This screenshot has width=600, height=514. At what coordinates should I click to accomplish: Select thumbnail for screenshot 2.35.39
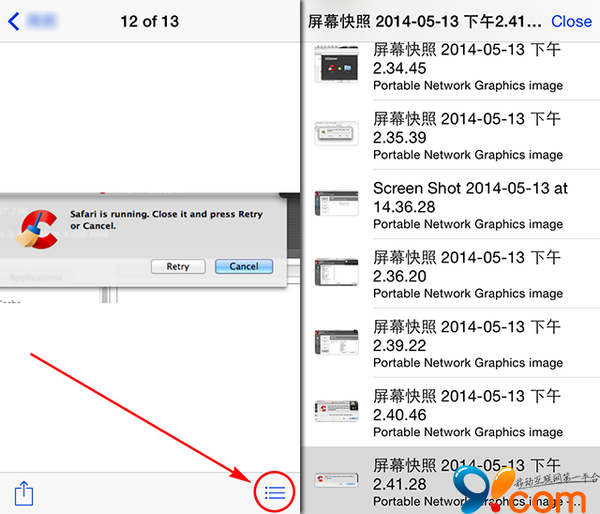[336, 133]
